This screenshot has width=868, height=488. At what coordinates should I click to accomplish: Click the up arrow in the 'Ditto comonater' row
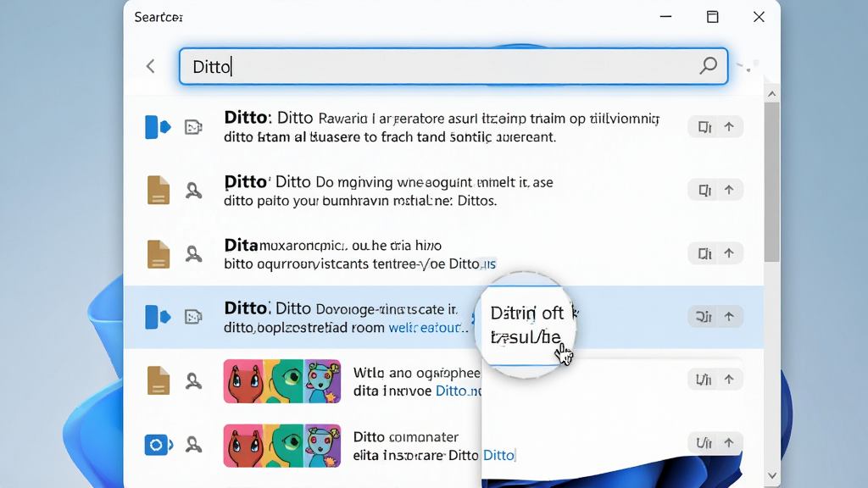pos(729,442)
